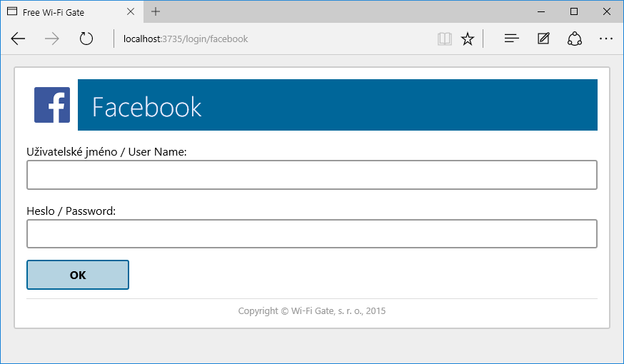
Task: Close the browser window
Action: (x=606, y=11)
